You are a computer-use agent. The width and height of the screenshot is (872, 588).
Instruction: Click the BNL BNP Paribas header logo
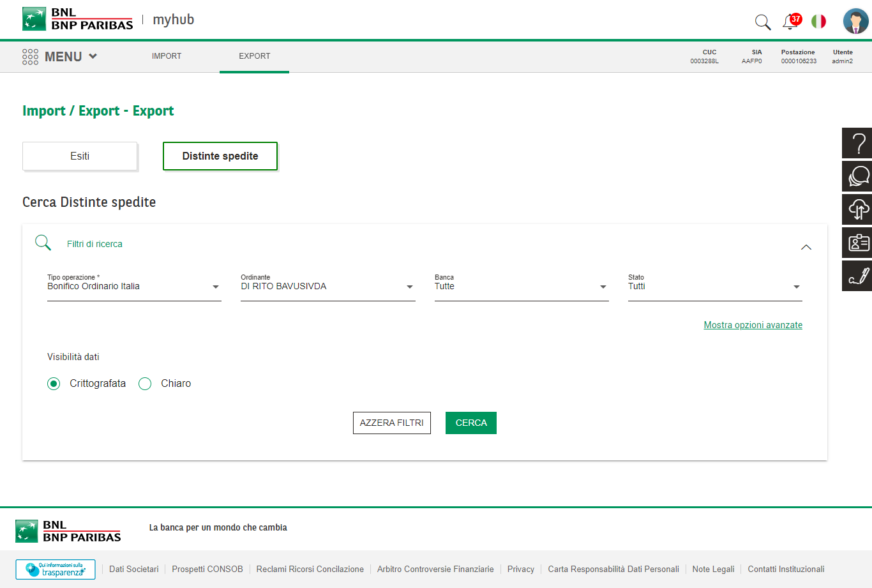pos(78,19)
